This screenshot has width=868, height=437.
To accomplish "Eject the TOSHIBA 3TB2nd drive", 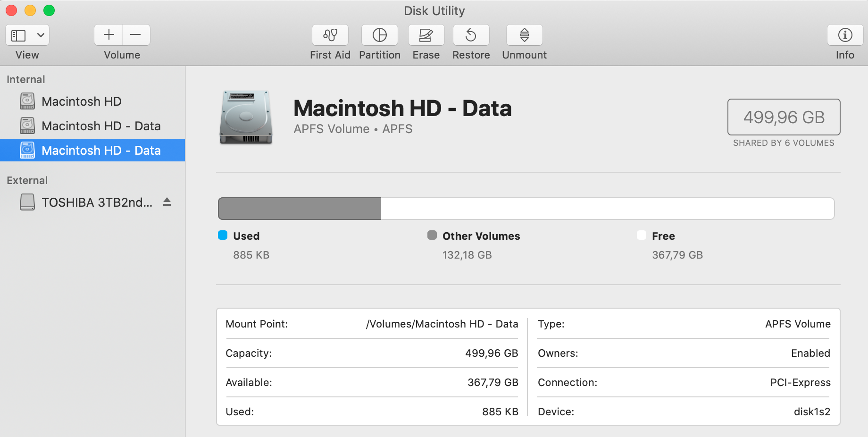I will (x=167, y=202).
